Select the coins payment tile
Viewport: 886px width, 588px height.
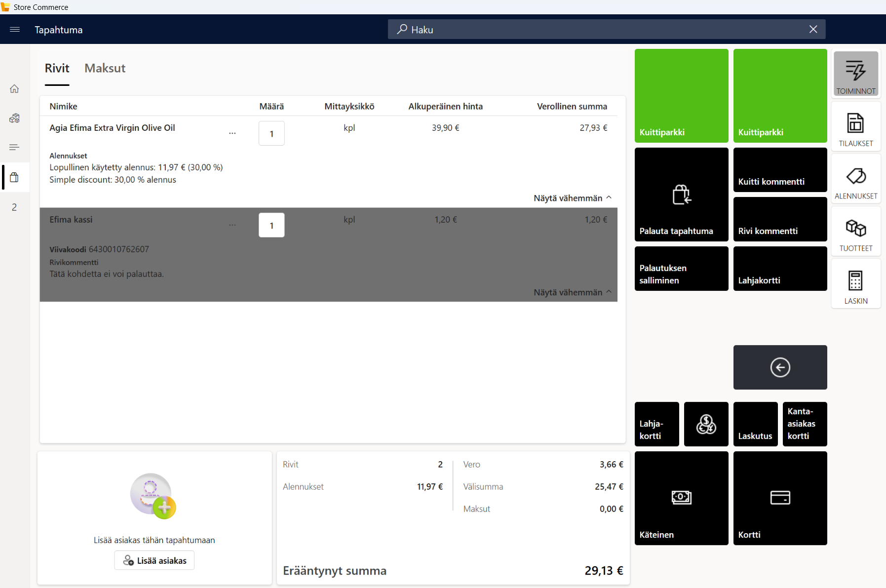[x=706, y=424]
